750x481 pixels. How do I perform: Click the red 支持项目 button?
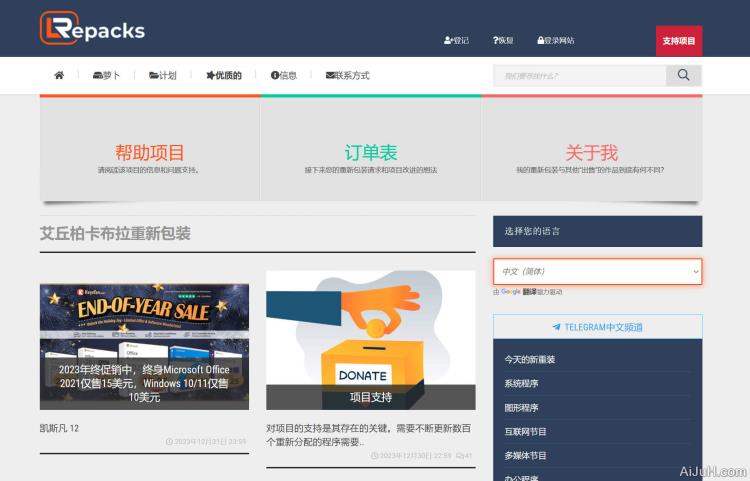pyautogui.click(x=678, y=41)
